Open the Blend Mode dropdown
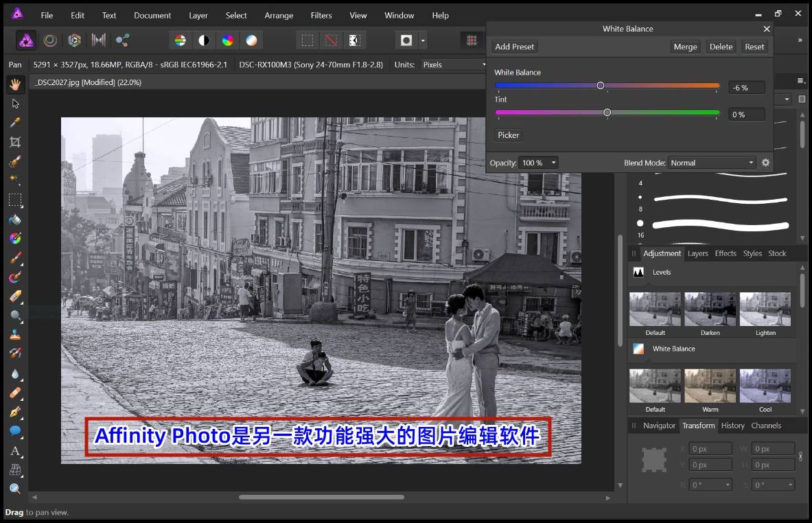 pyautogui.click(x=712, y=163)
